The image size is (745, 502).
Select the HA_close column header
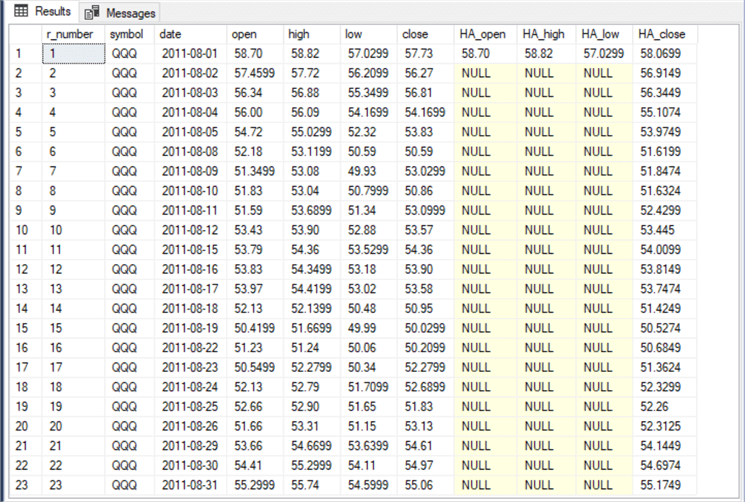665,34
